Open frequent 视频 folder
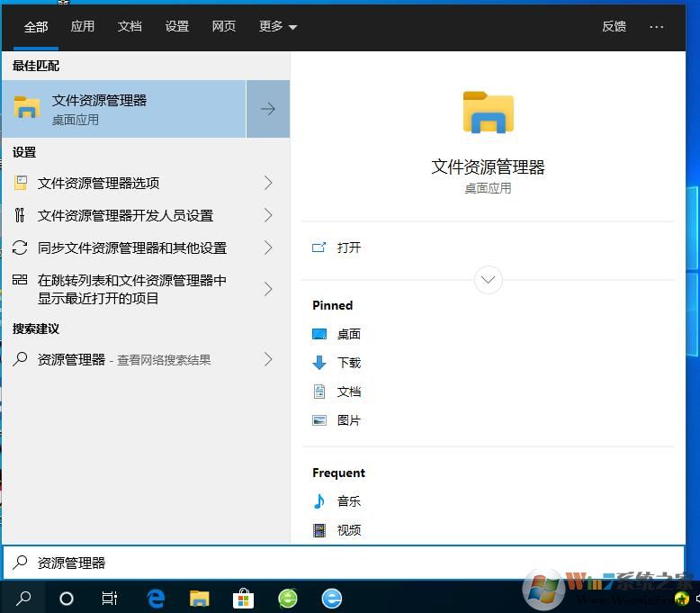The width and height of the screenshot is (700, 613). [349, 530]
